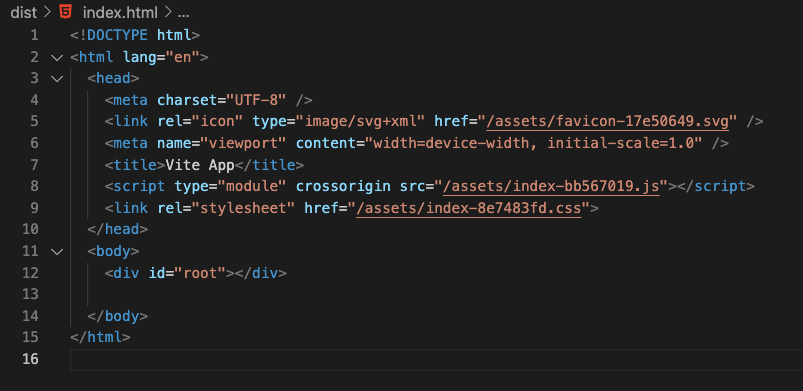Click line number 7 in gutter
The height and width of the screenshot is (391, 803).
(34, 165)
